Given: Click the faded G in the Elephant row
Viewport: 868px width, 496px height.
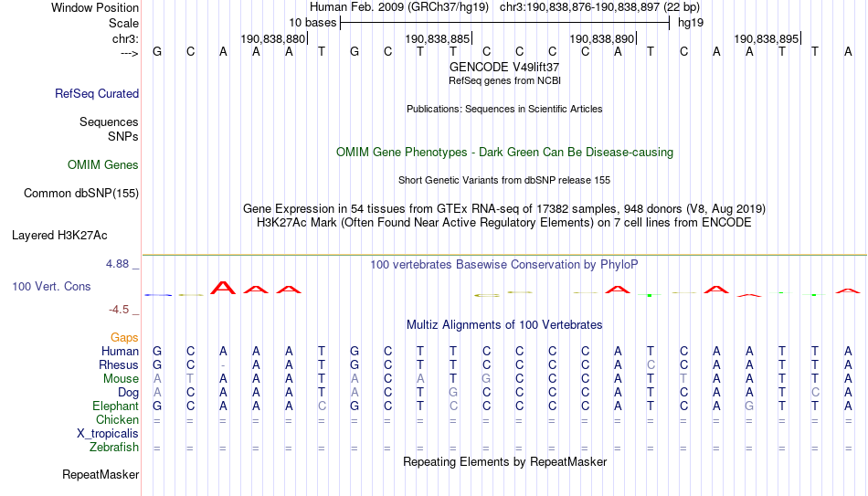Looking at the screenshot, I should pyautogui.click(x=749, y=406).
